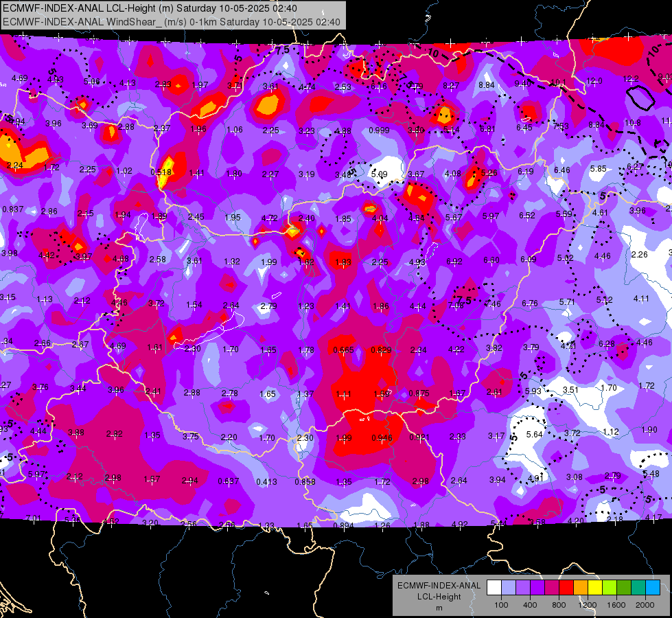Screen dimensions: 672x618
Task: Click the legend tick value '100'
Action: click(x=501, y=605)
